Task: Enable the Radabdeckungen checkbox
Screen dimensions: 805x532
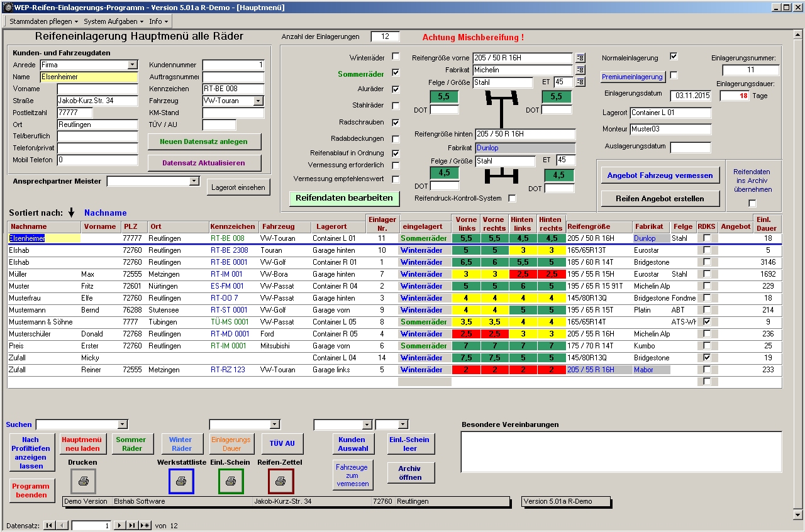Action: 396,139
